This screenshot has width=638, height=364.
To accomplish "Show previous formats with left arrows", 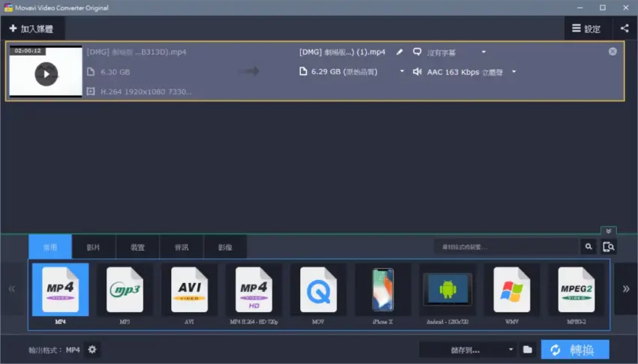I will [12, 289].
